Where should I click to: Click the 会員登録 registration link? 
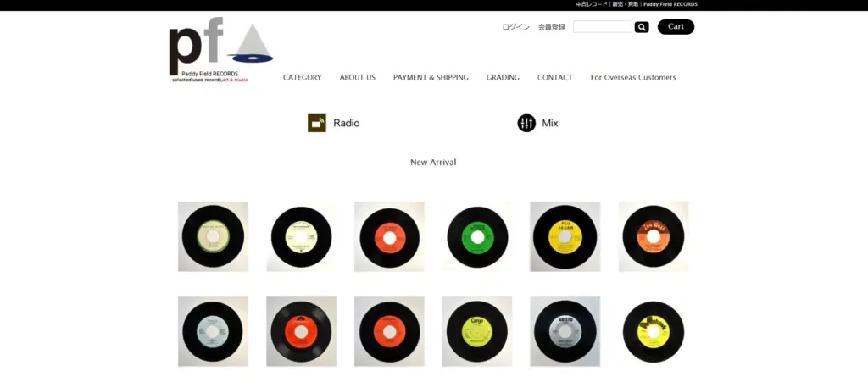point(551,27)
